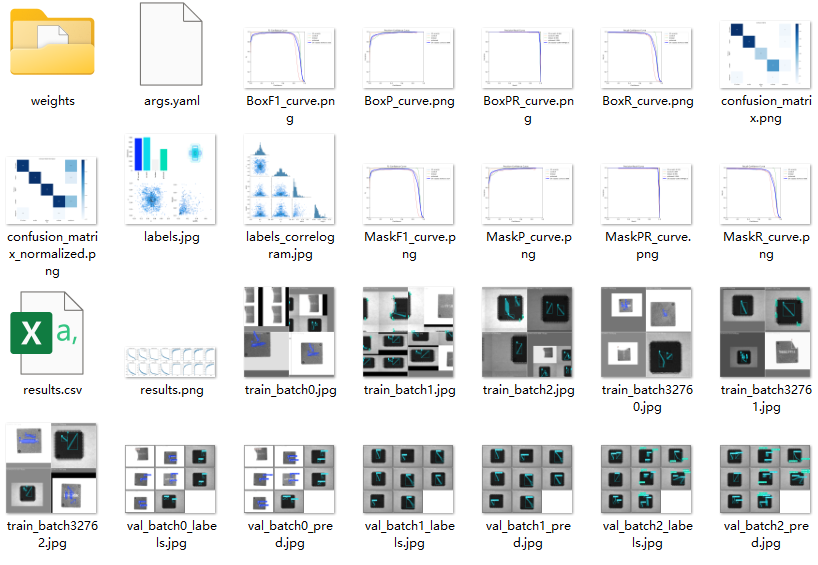Click the file name text weights
The width and height of the screenshot is (818, 565).
point(53,101)
